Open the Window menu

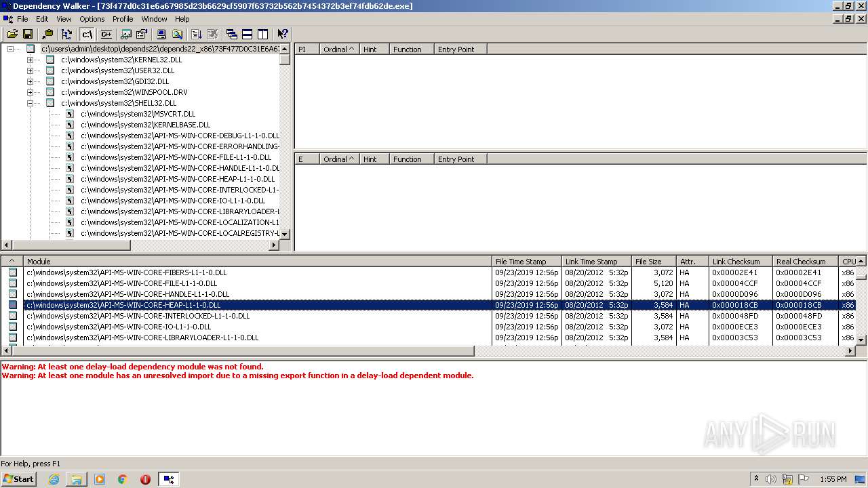(154, 19)
